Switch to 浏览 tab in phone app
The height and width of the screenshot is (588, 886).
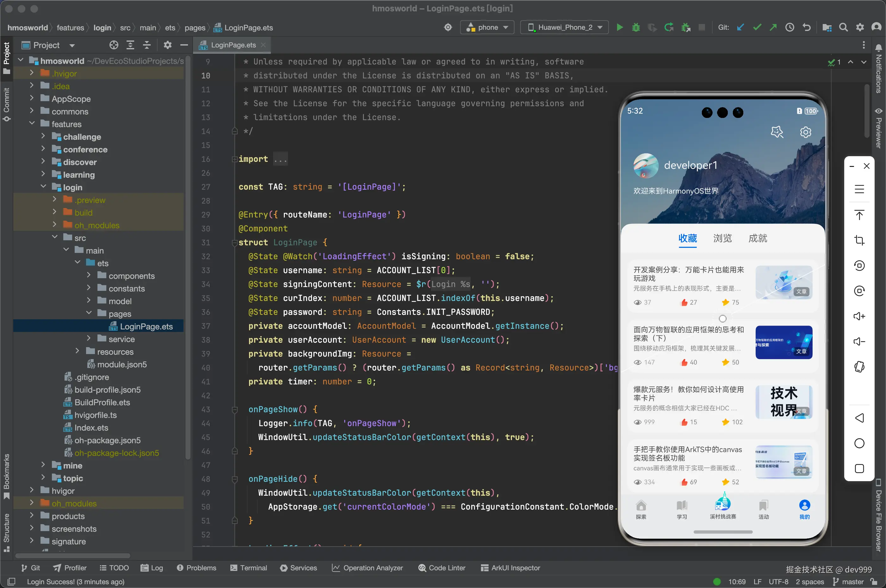pos(722,238)
